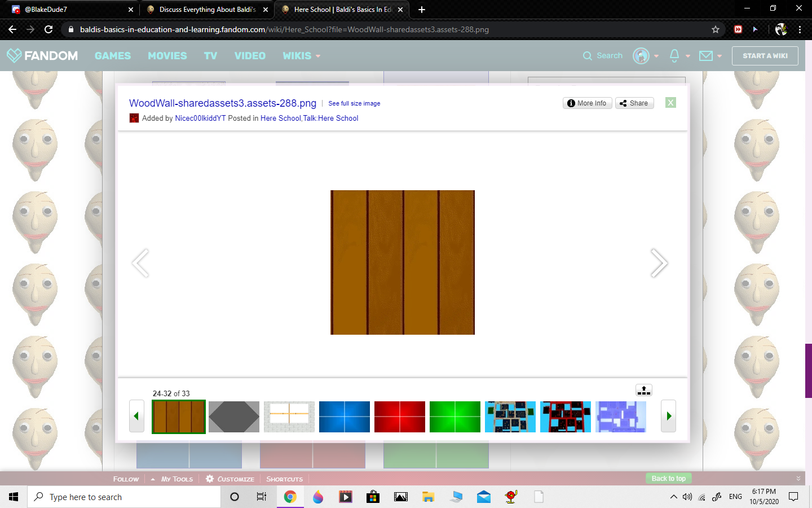
Task: Select green tile thumbnail
Action: pos(455,417)
